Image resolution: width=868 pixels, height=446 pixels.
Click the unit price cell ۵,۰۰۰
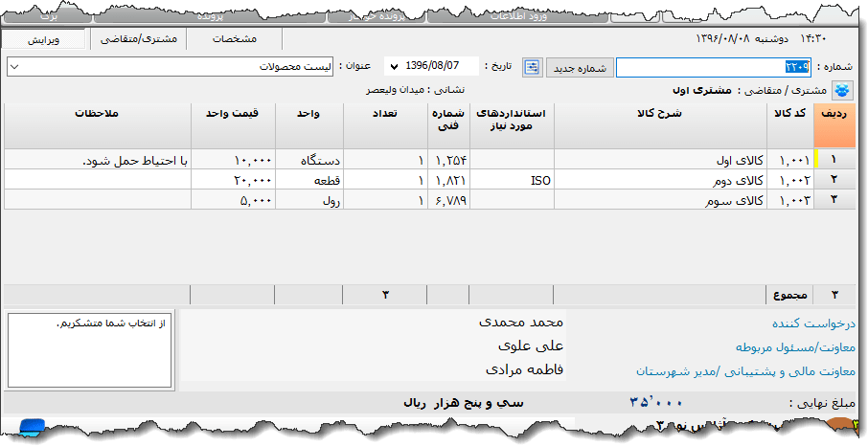click(233, 199)
